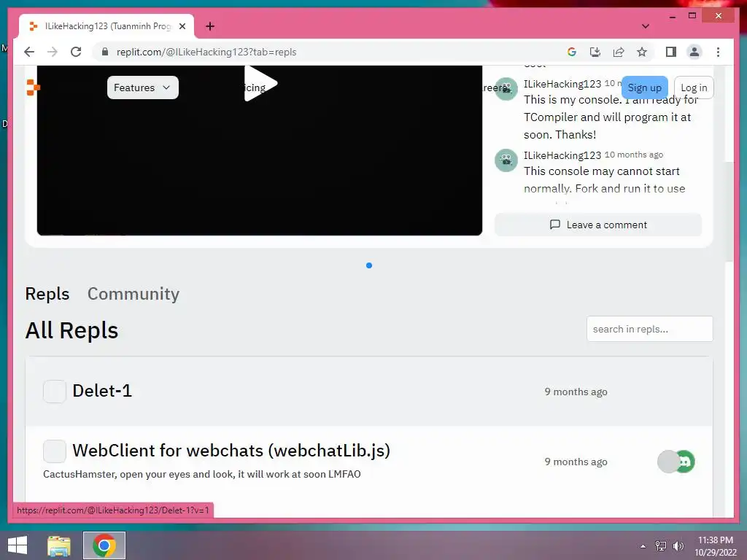Image resolution: width=747 pixels, height=560 pixels.
Task: Open the tab search chevron
Action: 646,26
